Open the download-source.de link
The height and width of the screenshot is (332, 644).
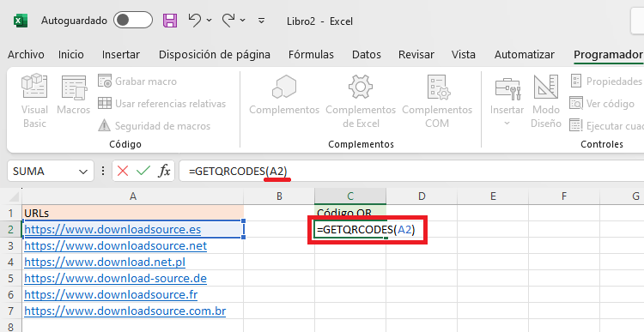(115, 279)
